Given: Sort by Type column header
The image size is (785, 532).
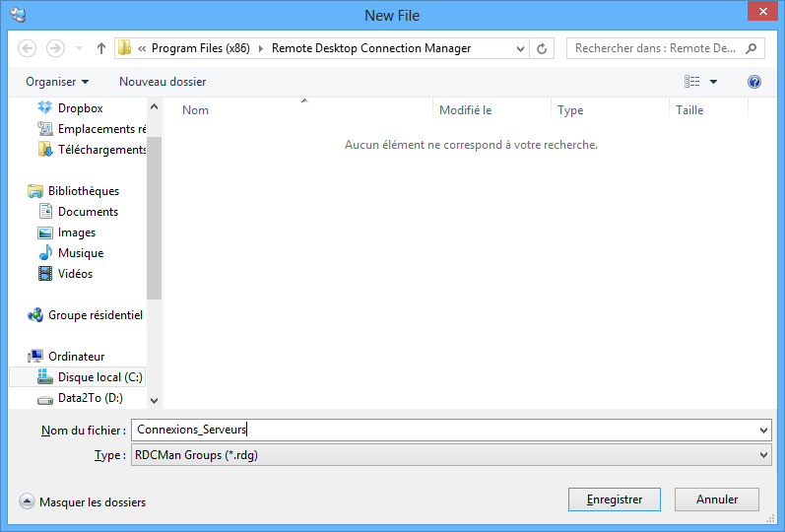Looking at the screenshot, I should pos(570,110).
